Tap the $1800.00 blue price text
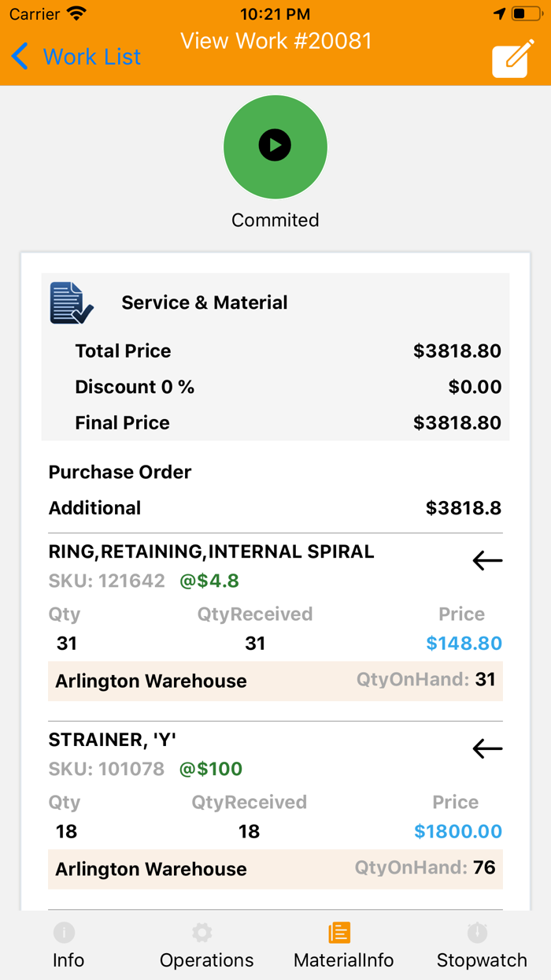 click(x=457, y=831)
